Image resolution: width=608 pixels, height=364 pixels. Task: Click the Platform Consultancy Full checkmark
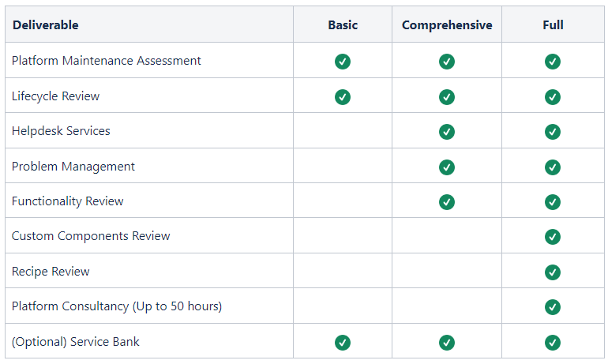pyautogui.click(x=552, y=307)
